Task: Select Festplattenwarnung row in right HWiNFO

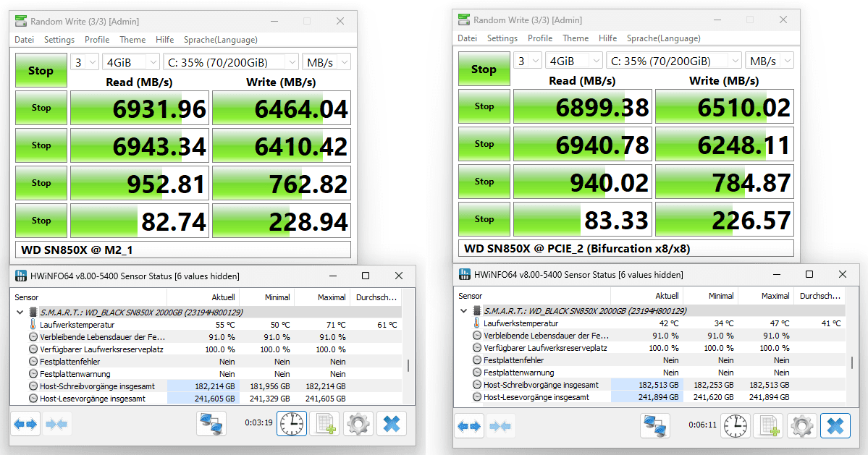Action: coord(651,373)
